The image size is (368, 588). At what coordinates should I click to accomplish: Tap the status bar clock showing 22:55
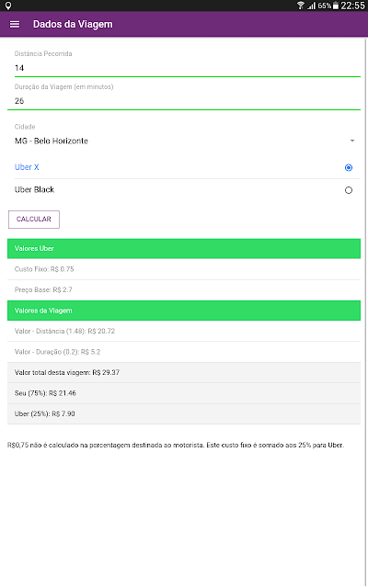pos(352,6)
